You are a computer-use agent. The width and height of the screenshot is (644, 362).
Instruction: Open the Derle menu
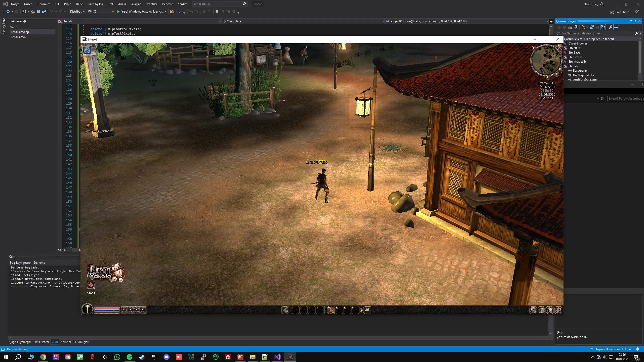(79, 4)
